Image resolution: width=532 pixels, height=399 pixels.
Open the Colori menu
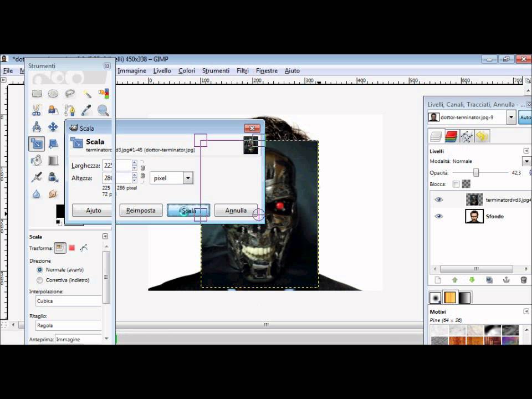pos(187,70)
